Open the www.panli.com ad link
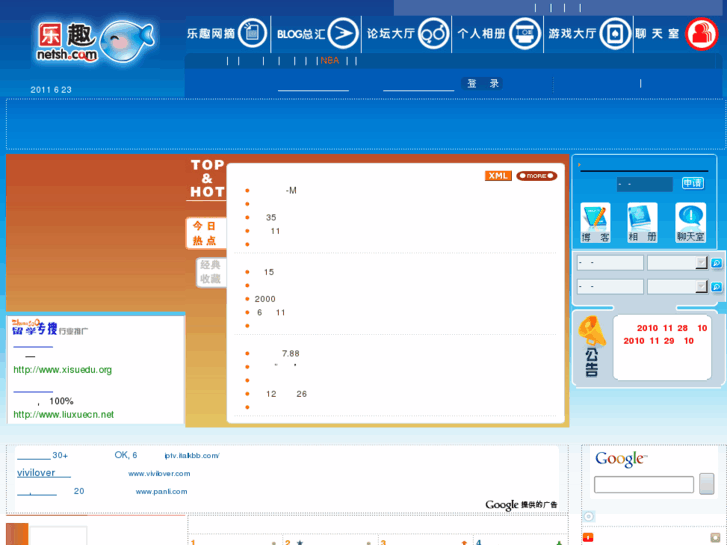Image resolution: width=727 pixels, height=545 pixels. pyautogui.click(x=161, y=491)
